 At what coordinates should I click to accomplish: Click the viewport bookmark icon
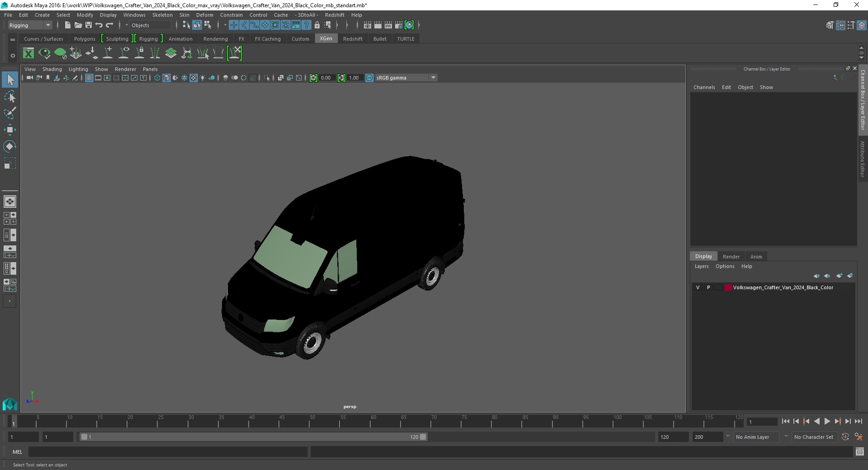pyautogui.click(x=48, y=78)
